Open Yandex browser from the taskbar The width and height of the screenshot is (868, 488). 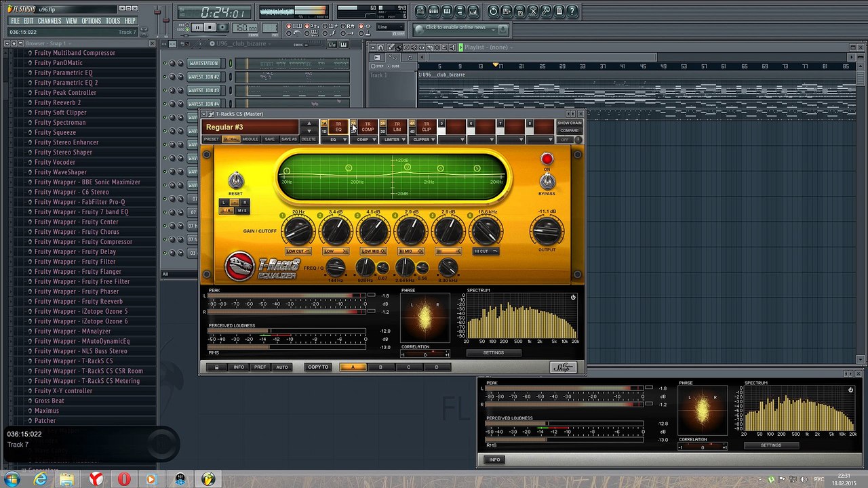tap(96, 479)
